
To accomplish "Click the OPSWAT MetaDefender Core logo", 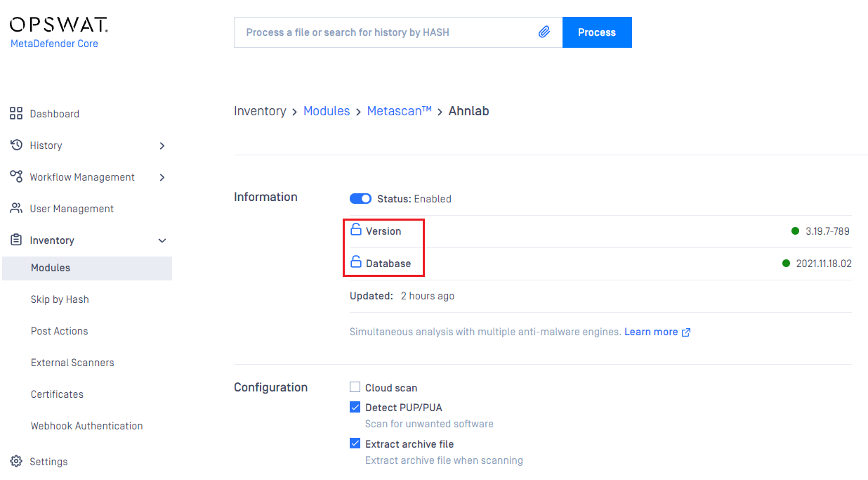I will (59, 33).
